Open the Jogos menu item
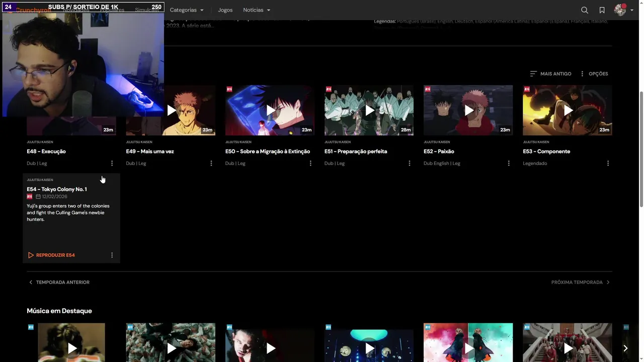 tap(225, 10)
